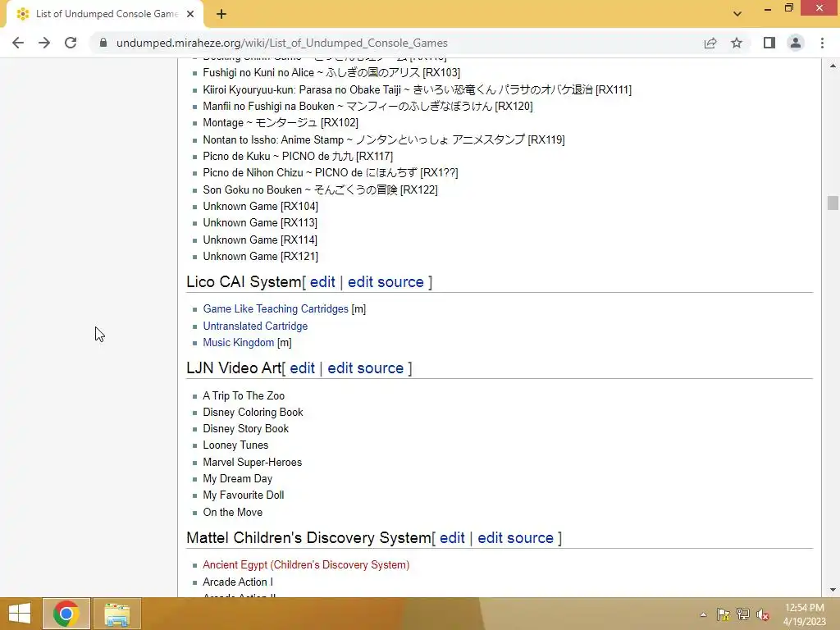Click the Chrome taskbar icon
Viewport: 840px width, 630px height.
[x=66, y=614]
